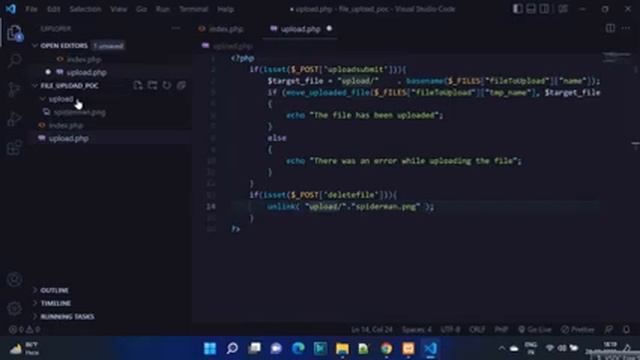
Task: Toggle the secondary side bar layout button
Action: tap(544, 9)
